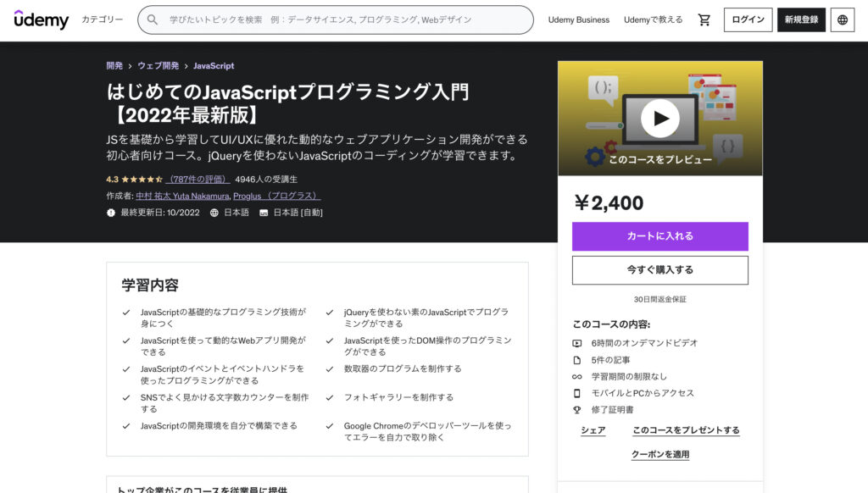Screen dimensions: 868x493
Task: Click このコースをプレゼントする
Action: tap(686, 430)
